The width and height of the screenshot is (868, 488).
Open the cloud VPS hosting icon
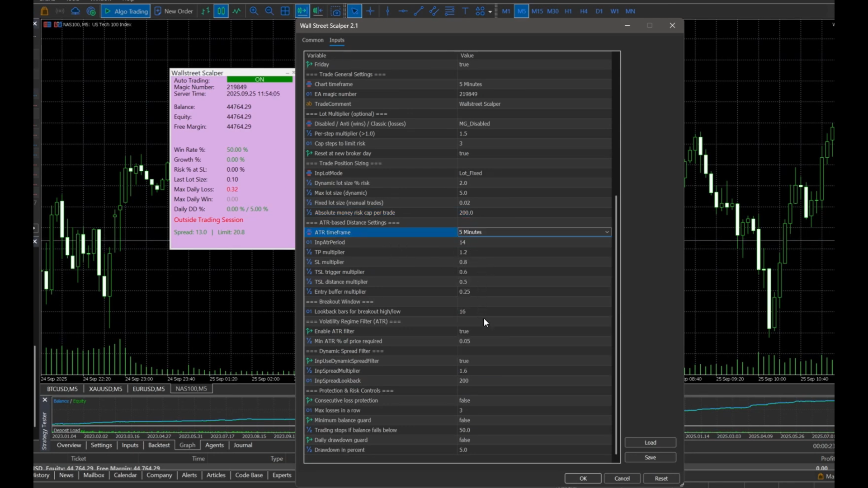click(x=75, y=11)
